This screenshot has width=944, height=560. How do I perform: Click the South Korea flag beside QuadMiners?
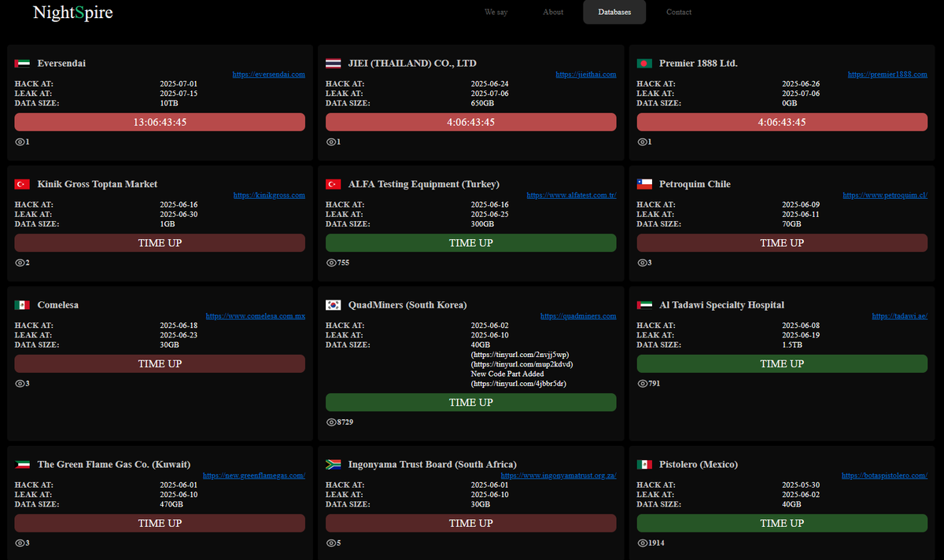point(334,305)
